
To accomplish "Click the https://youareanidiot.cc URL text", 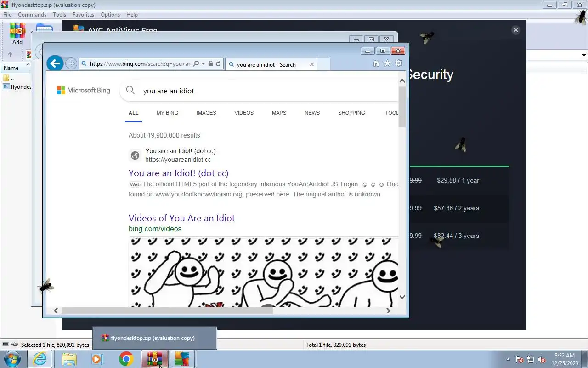I will click(178, 160).
